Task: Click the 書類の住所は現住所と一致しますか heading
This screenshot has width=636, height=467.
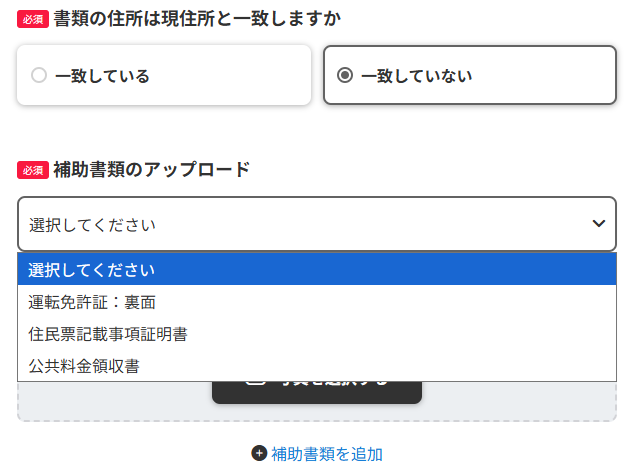Action: (197, 19)
